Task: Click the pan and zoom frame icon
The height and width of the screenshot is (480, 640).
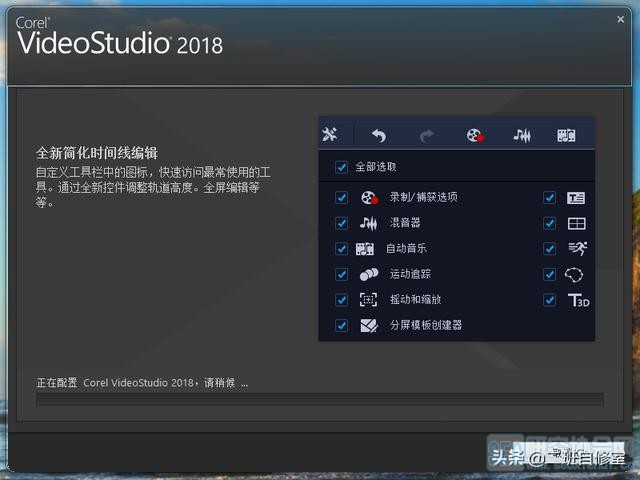Action: tap(368, 300)
